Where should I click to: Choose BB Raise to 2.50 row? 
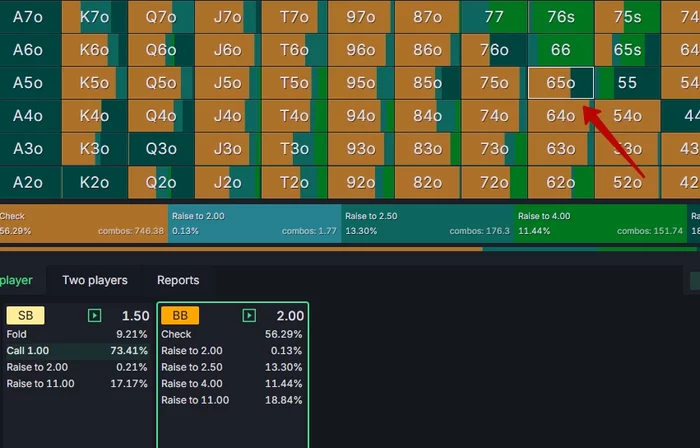[232, 367]
